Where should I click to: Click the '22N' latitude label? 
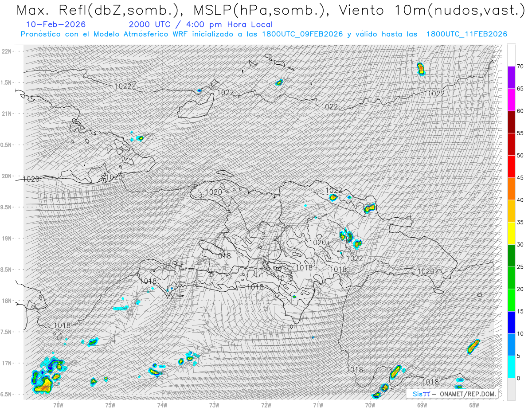click(7, 51)
